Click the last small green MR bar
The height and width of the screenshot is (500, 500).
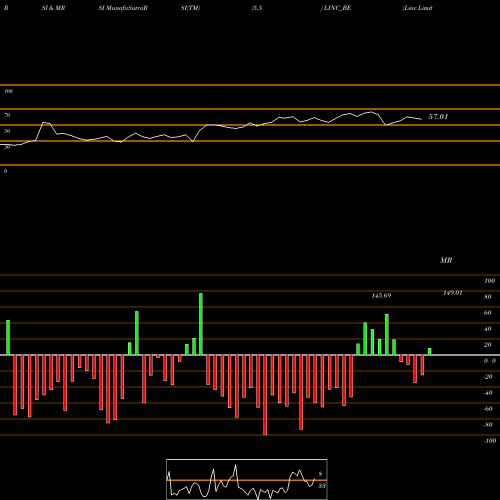pyautogui.click(x=430, y=352)
